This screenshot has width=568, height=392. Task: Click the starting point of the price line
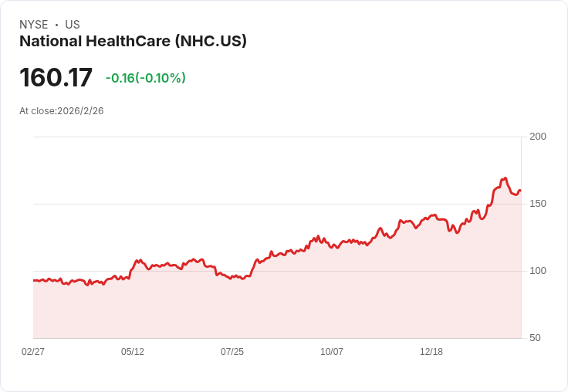(x=34, y=280)
